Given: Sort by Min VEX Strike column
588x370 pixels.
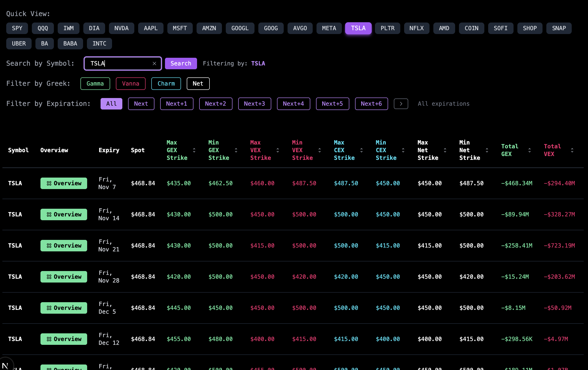Looking at the screenshot, I should [320, 150].
